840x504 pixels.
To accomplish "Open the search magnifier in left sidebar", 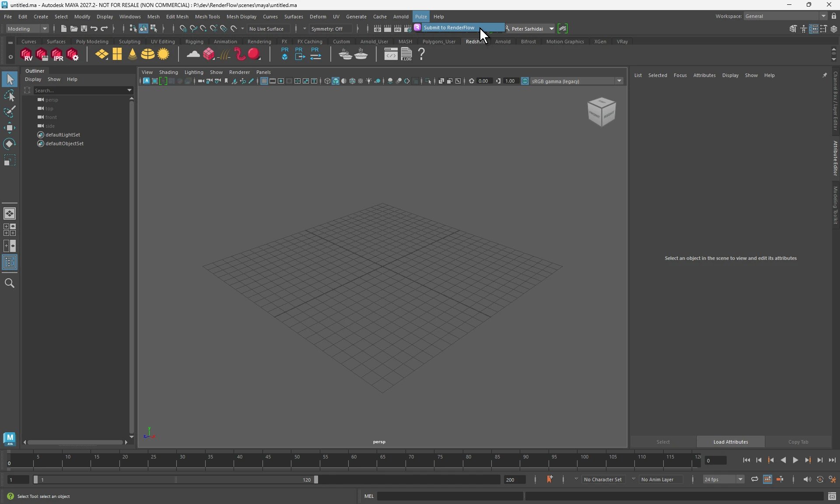I will (9, 283).
